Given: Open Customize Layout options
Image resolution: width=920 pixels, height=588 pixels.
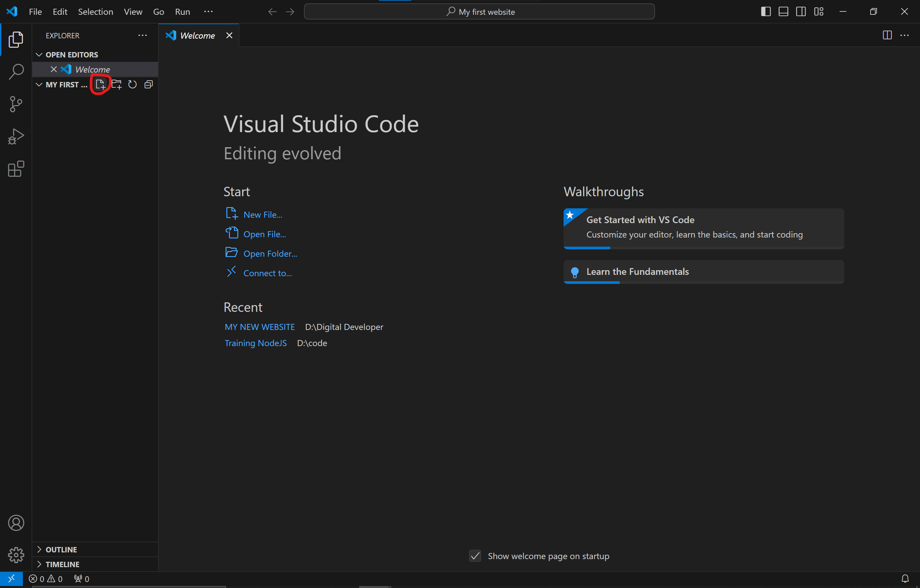Looking at the screenshot, I should point(818,11).
